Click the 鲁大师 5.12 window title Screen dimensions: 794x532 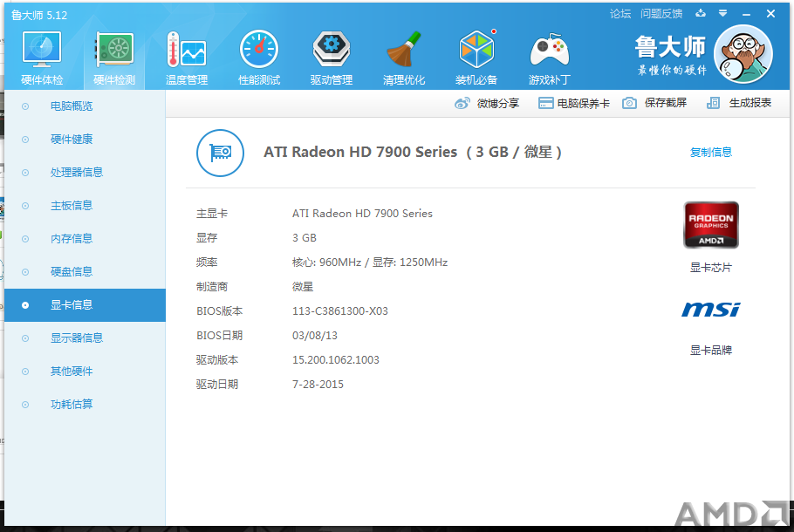[x=39, y=15]
